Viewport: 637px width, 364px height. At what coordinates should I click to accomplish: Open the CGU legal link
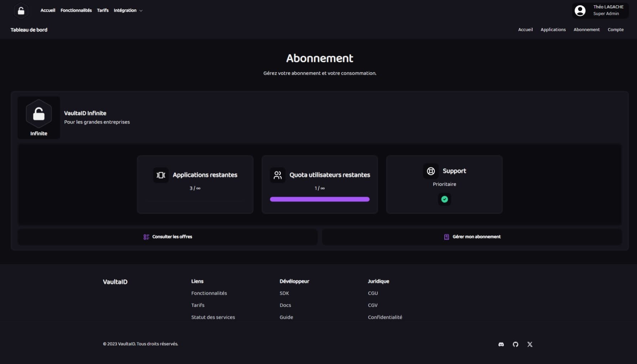(x=373, y=293)
